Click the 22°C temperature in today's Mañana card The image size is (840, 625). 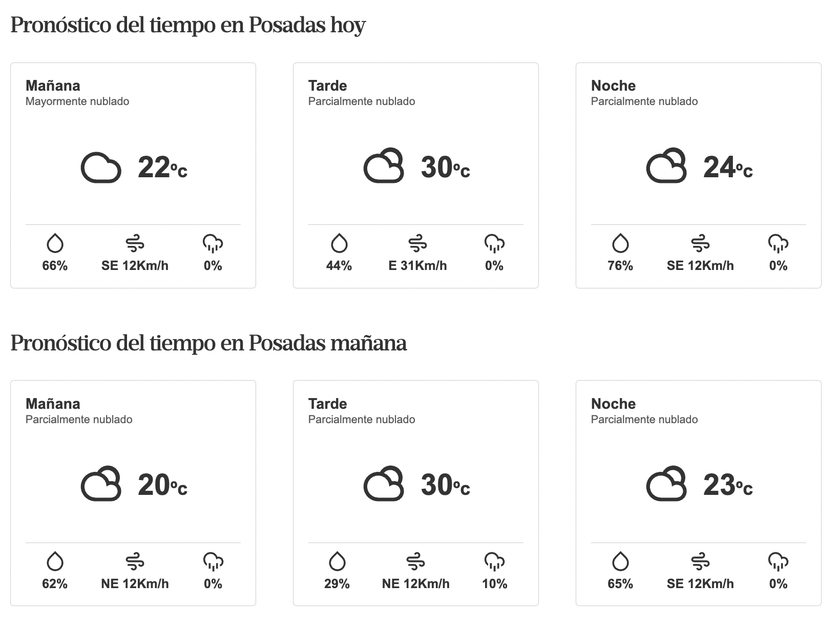(162, 168)
